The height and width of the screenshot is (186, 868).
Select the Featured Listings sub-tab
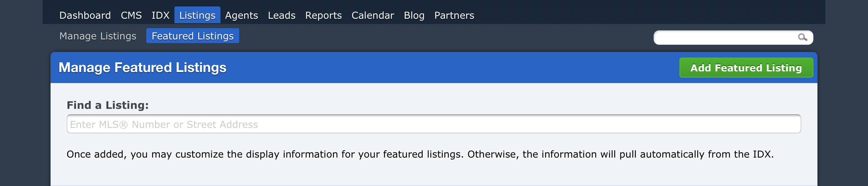pyautogui.click(x=192, y=36)
